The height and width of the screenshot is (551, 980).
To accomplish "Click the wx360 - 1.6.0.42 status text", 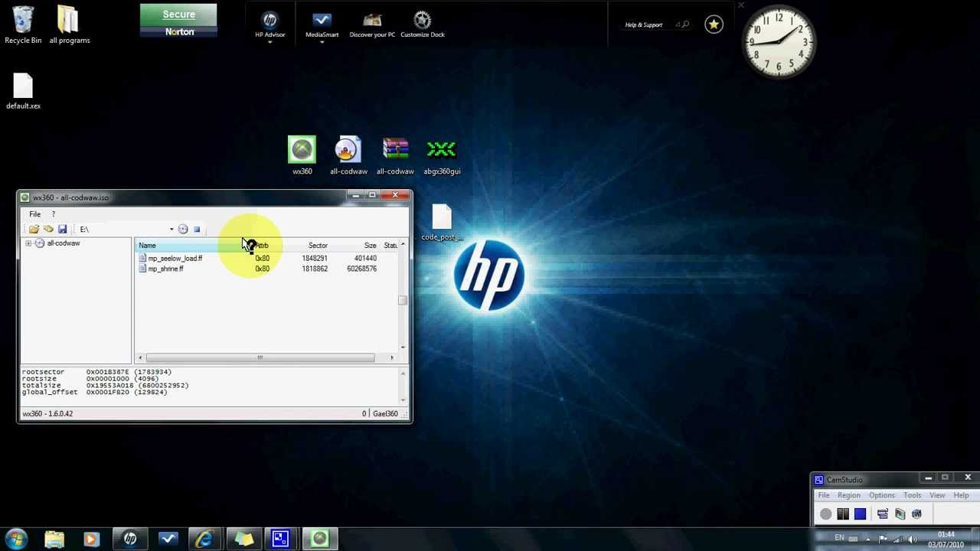I will click(x=47, y=414).
